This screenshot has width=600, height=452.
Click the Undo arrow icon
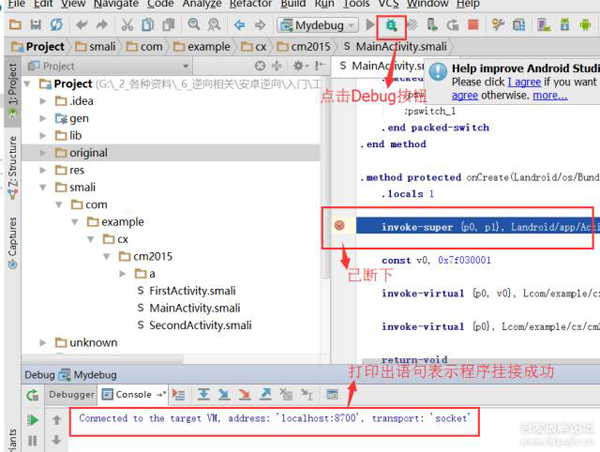click(x=81, y=25)
